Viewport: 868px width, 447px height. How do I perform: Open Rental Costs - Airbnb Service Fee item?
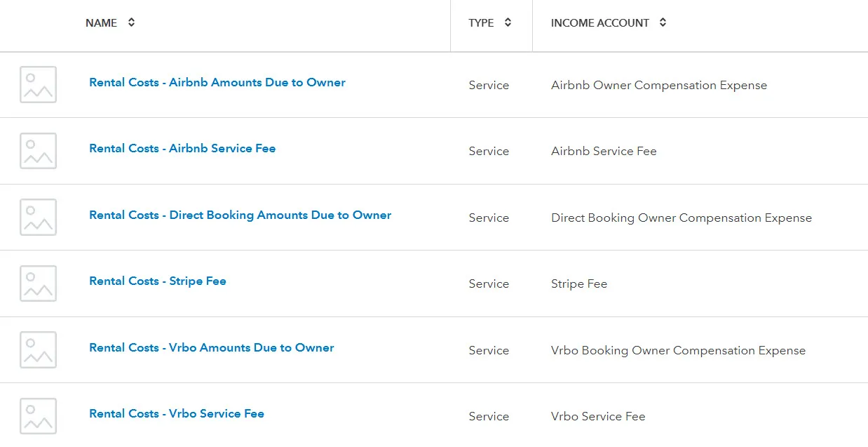pos(182,148)
